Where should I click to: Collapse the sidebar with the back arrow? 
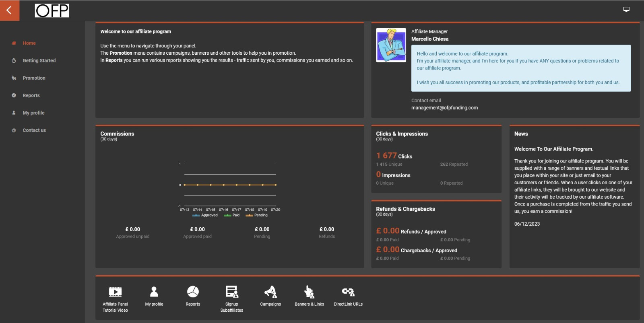pos(9,10)
